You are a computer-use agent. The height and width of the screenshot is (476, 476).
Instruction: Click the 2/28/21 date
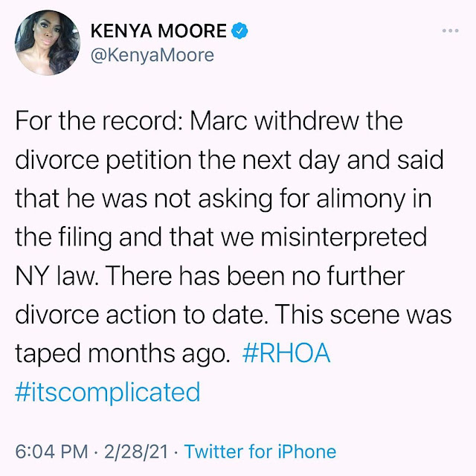tap(136, 451)
